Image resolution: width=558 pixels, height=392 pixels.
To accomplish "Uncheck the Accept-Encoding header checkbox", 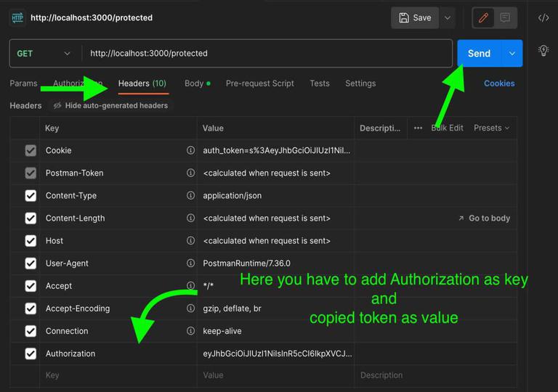I will tap(31, 309).
